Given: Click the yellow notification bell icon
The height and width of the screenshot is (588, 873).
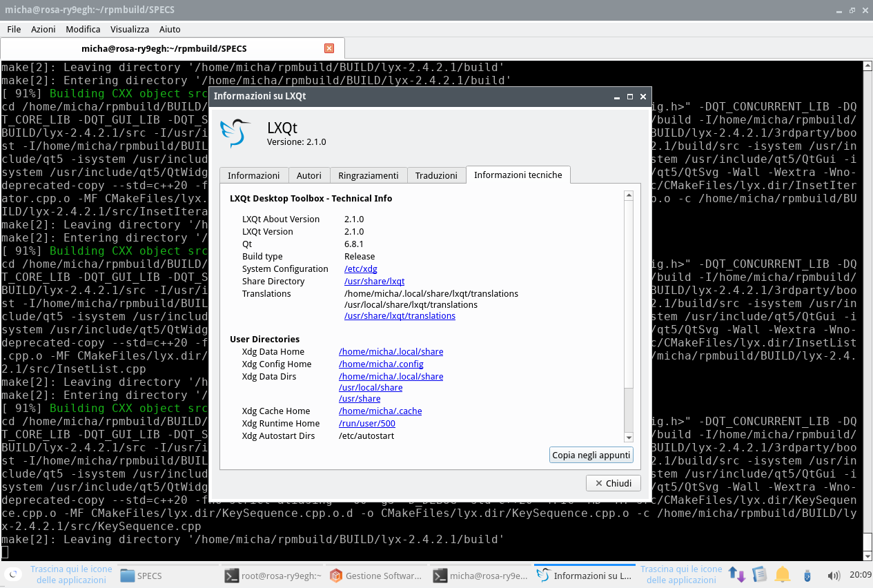Looking at the screenshot, I should (x=782, y=575).
